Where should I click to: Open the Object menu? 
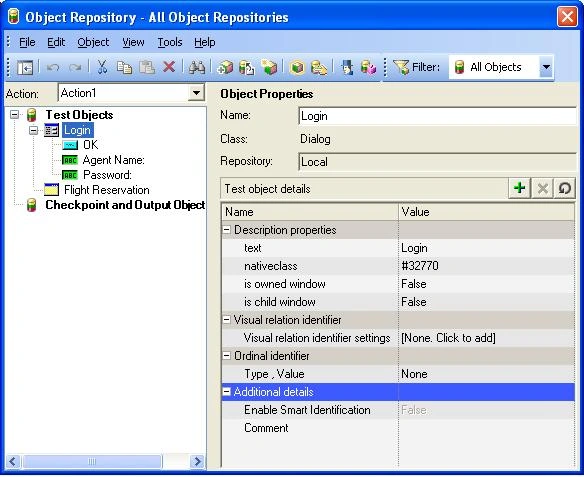click(93, 42)
